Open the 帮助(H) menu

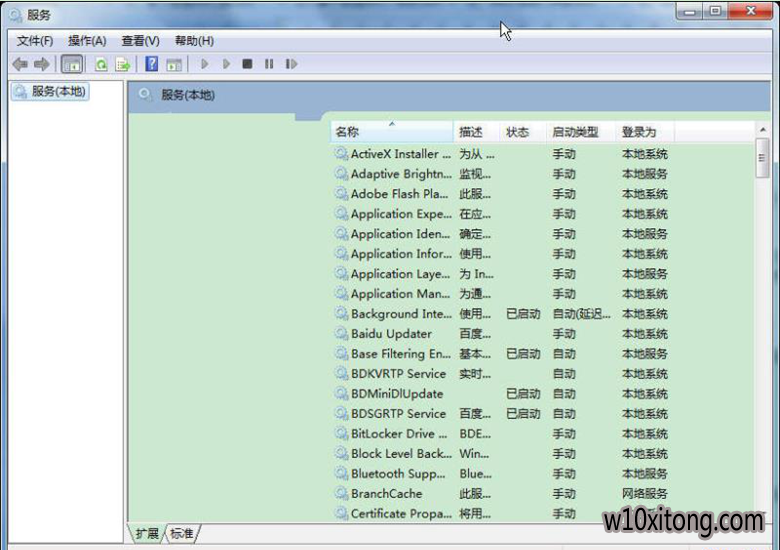[x=194, y=41]
